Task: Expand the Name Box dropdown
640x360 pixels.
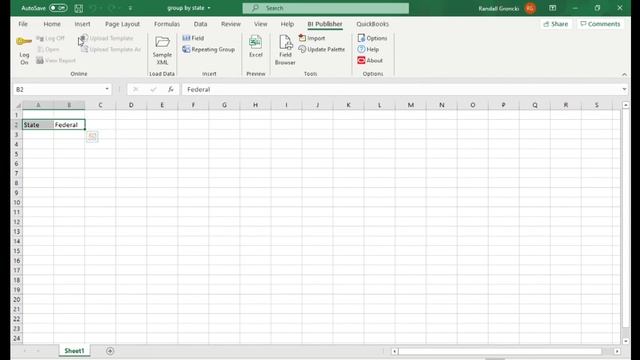Action: click(107, 89)
